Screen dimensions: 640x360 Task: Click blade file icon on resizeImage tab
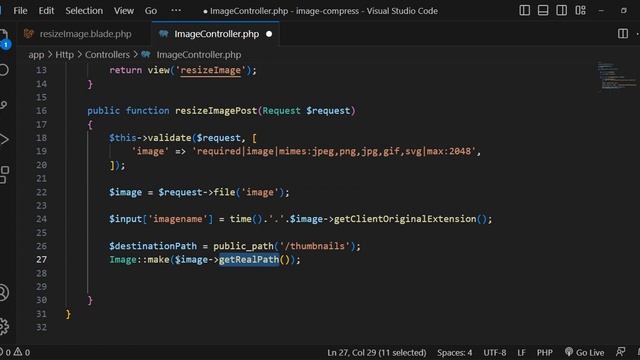[x=29, y=33]
